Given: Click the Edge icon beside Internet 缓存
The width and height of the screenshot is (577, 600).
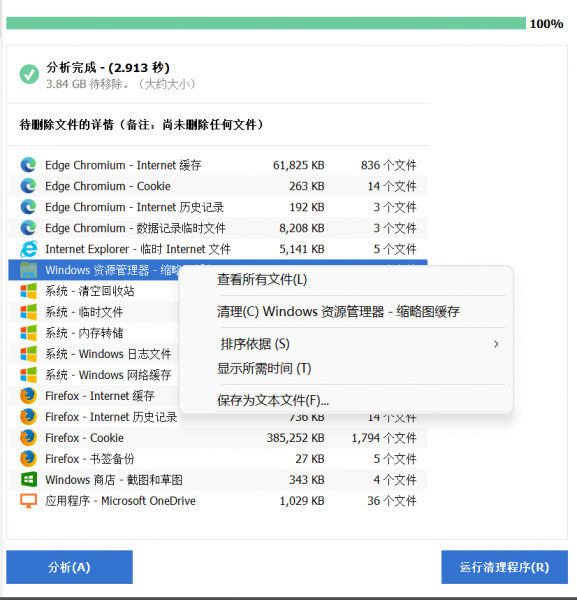Looking at the screenshot, I should point(28,165).
